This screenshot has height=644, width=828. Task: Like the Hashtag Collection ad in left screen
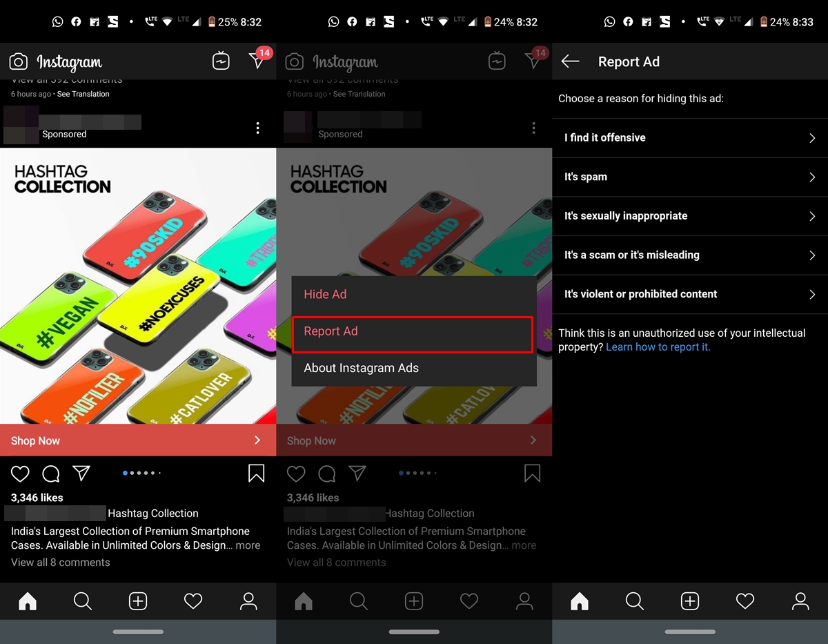click(x=20, y=474)
